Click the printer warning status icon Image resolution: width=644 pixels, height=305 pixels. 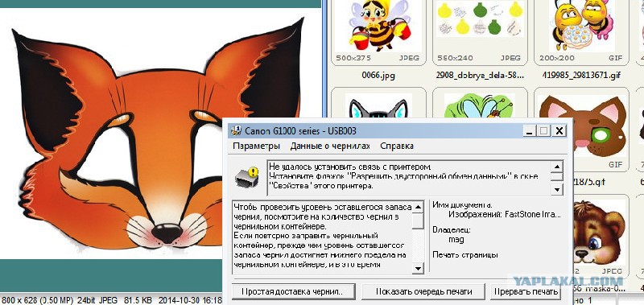click(x=247, y=177)
